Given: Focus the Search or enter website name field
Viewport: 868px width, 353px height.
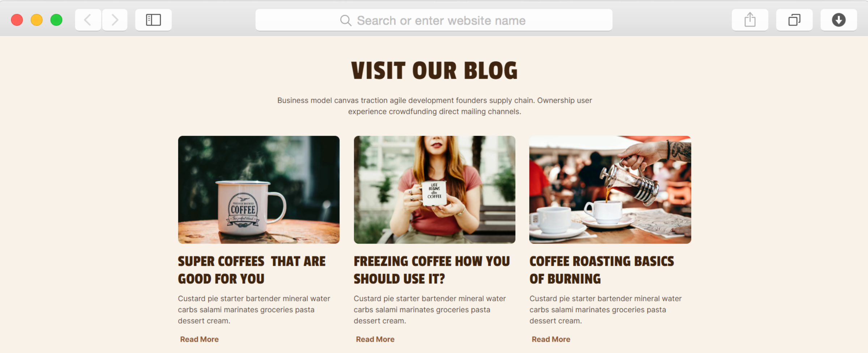Looking at the screenshot, I should tap(434, 20).
